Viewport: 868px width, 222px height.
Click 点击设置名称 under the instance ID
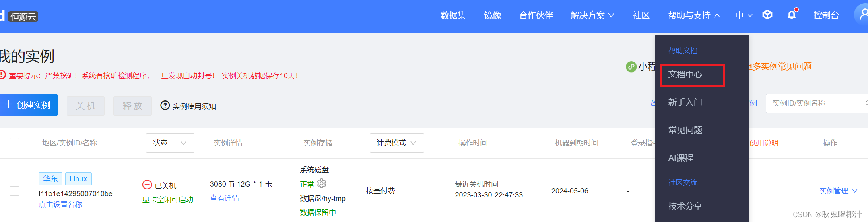point(60,205)
